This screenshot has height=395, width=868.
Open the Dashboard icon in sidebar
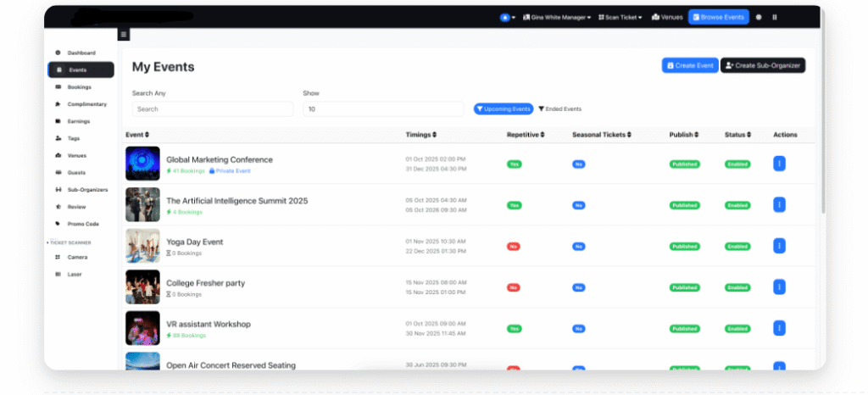tap(58, 53)
